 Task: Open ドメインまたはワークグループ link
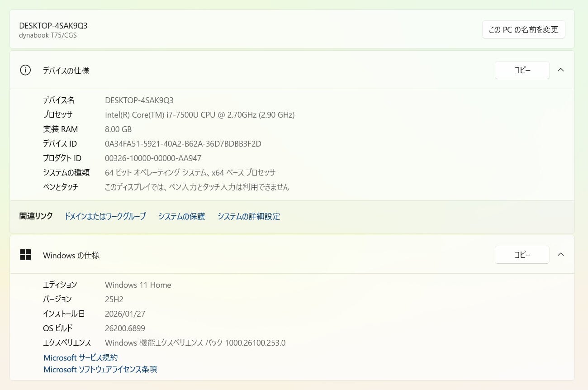[x=105, y=216]
